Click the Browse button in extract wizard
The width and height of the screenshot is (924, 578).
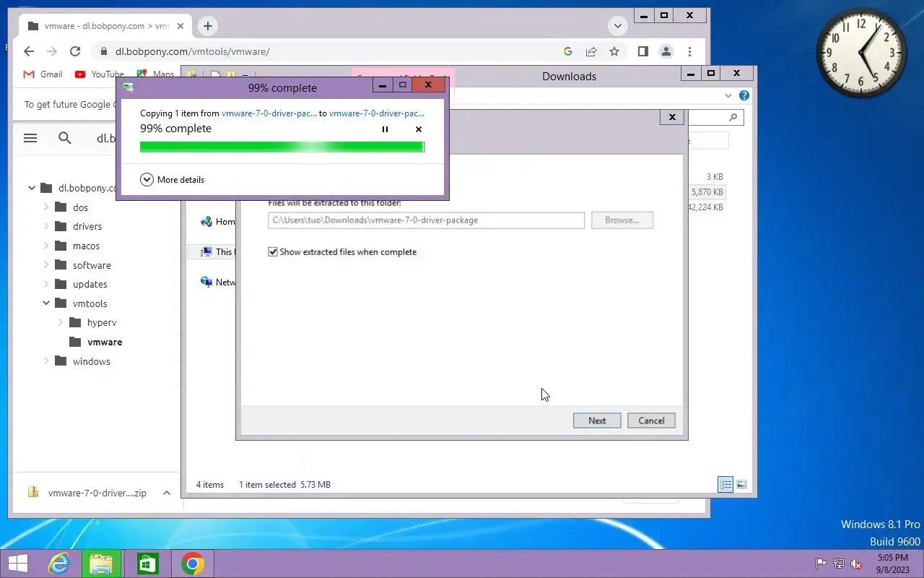622,220
